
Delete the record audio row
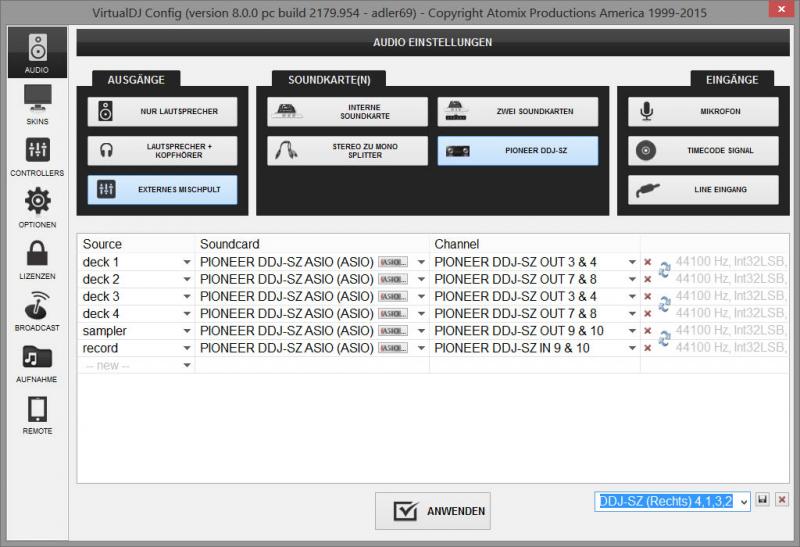(x=647, y=348)
